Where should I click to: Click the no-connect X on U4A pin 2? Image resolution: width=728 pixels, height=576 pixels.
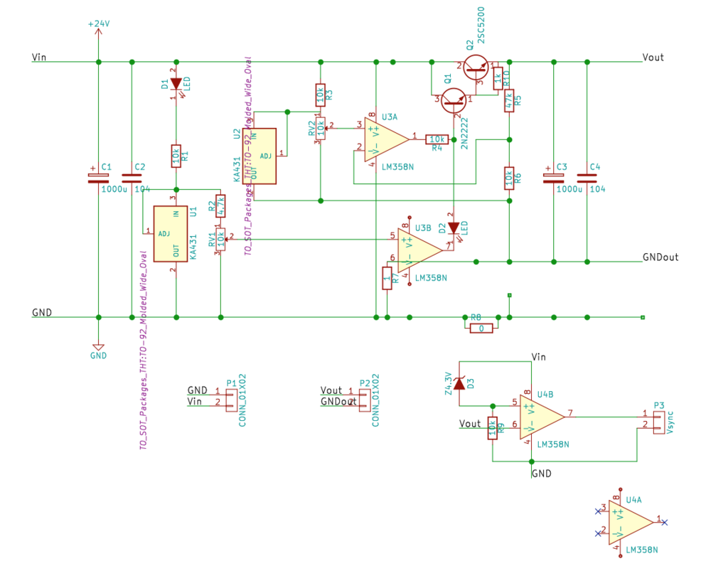point(598,534)
